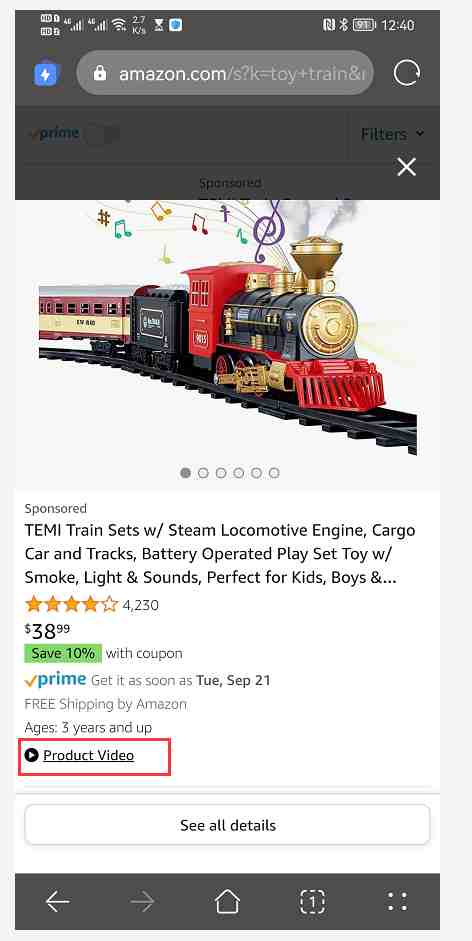Toggle the Prime filter switch
This screenshot has width=472, height=941.
[102, 134]
